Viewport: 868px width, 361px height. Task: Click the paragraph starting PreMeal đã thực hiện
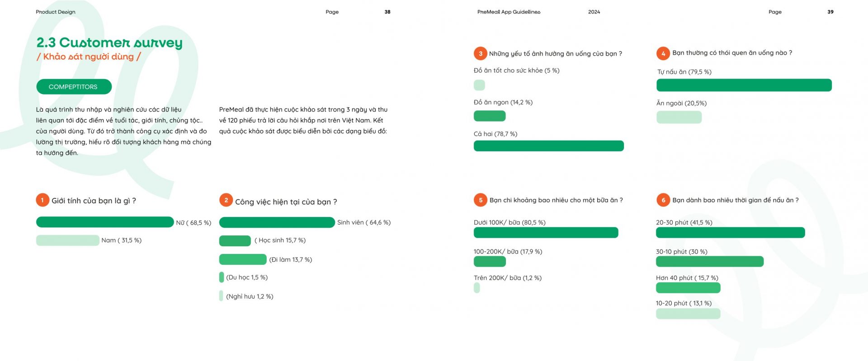(x=303, y=120)
